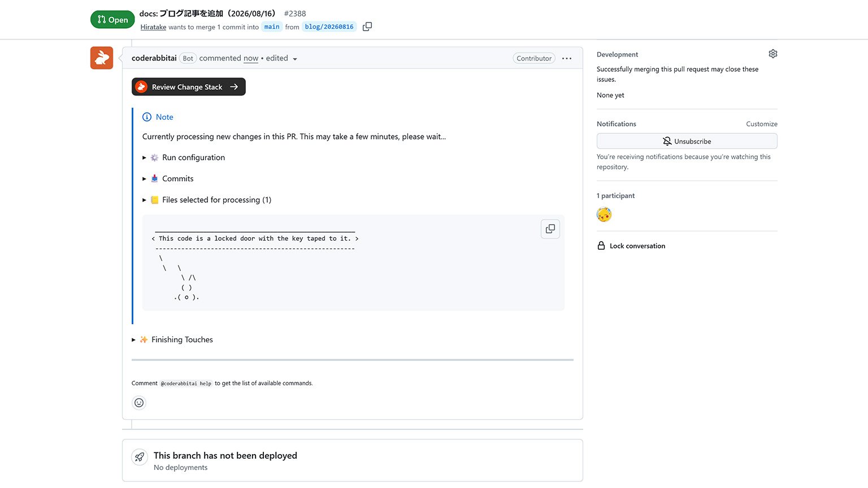Click the Review Change Stack button
The image size is (868, 488).
pyautogui.click(x=189, y=86)
